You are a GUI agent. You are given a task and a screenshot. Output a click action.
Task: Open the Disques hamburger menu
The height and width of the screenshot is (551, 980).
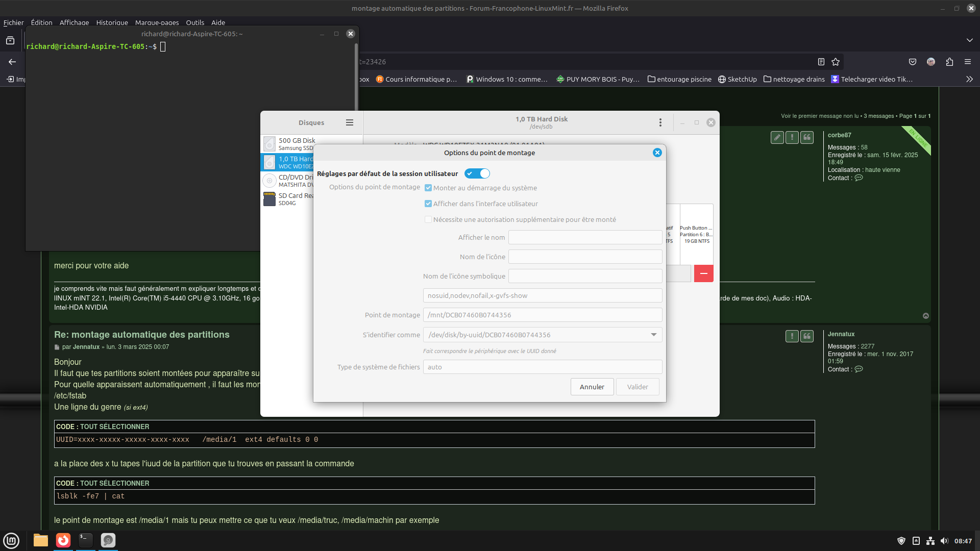pos(350,122)
